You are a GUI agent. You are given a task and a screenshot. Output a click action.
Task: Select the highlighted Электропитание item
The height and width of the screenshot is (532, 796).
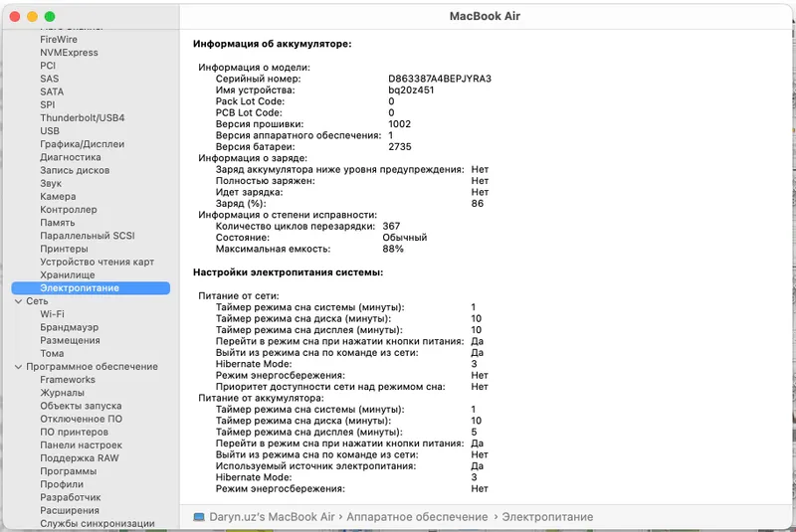91,288
